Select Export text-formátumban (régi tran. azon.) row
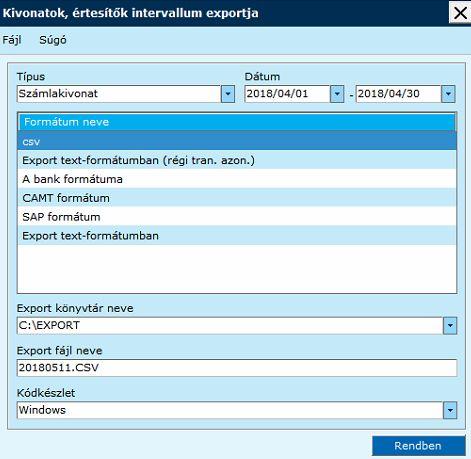471x459 pixels. pos(237,160)
